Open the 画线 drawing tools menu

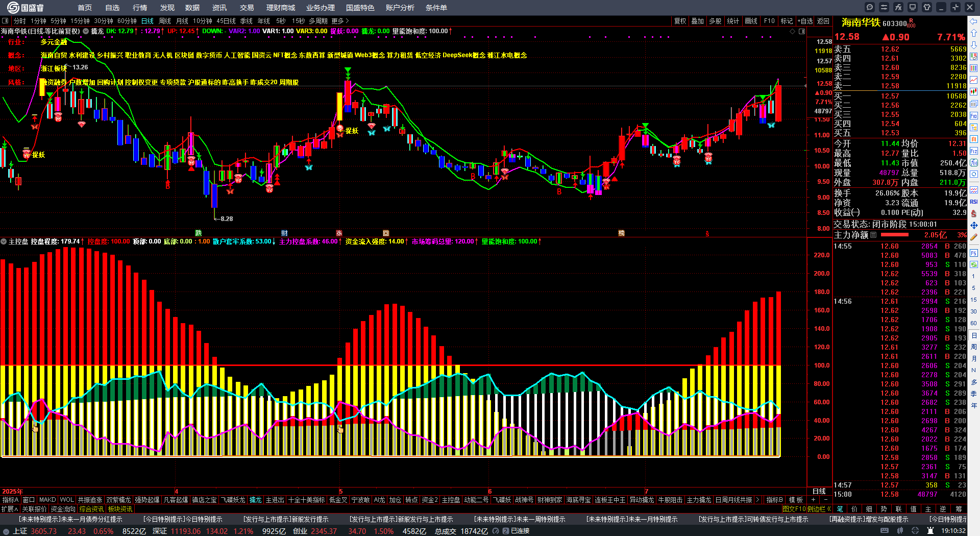tap(751, 21)
